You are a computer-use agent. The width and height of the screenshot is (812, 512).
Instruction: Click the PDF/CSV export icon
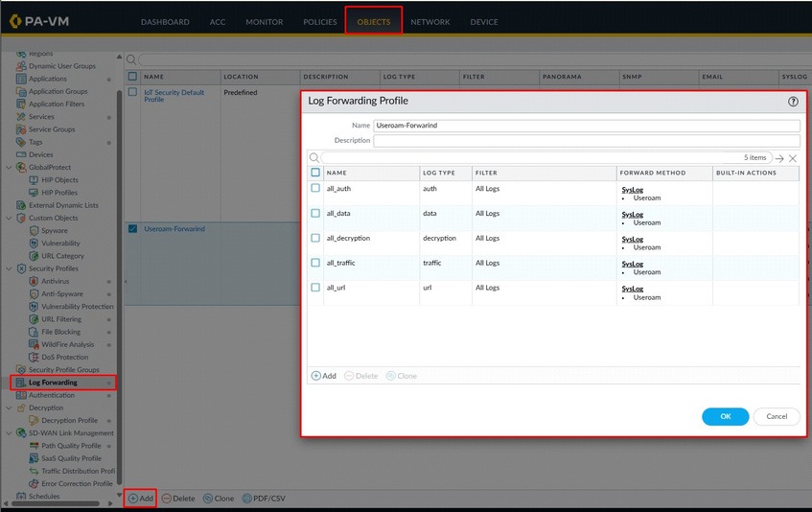point(247,499)
